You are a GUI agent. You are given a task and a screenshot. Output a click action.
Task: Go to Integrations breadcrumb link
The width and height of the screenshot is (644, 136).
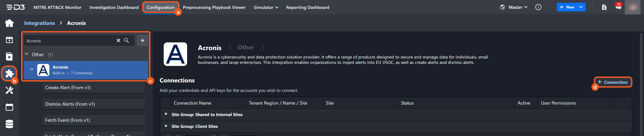pyautogui.click(x=39, y=23)
